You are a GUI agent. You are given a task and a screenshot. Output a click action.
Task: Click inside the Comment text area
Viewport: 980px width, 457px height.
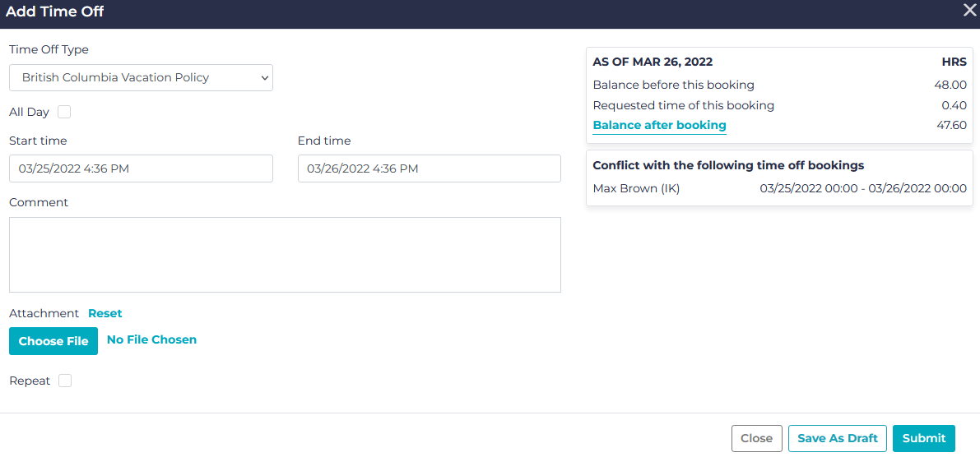pyautogui.click(x=285, y=255)
